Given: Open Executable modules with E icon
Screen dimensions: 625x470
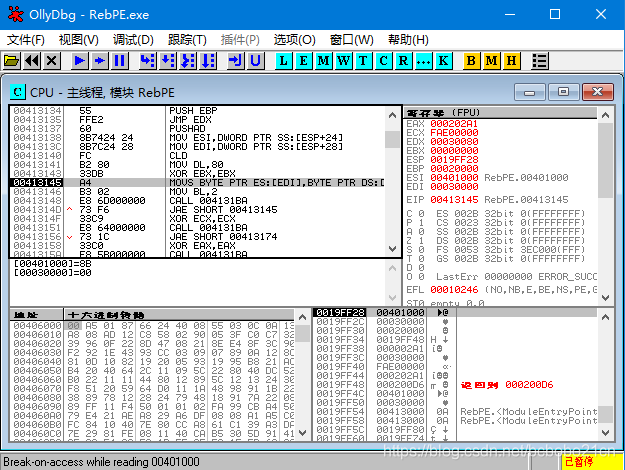Looking at the screenshot, I should pyautogui.click(x=303, y=61).
